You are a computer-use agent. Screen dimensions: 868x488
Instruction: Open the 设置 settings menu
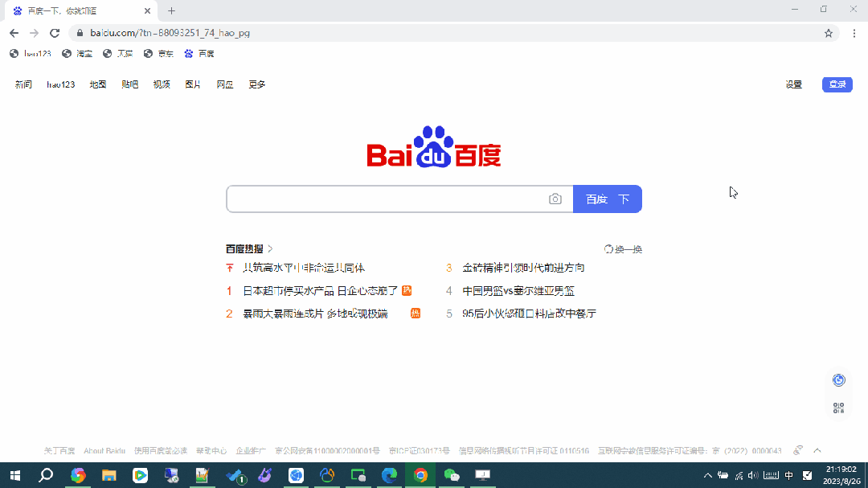tap(794, 84)
